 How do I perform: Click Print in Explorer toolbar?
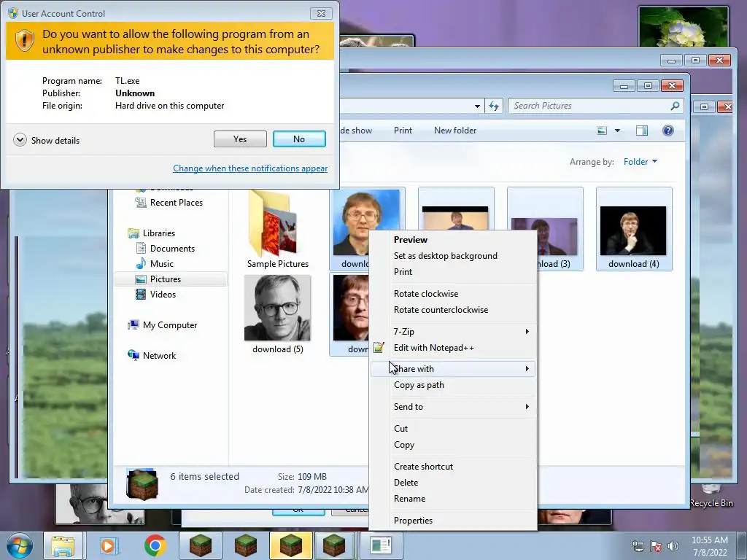click(403, 131)
